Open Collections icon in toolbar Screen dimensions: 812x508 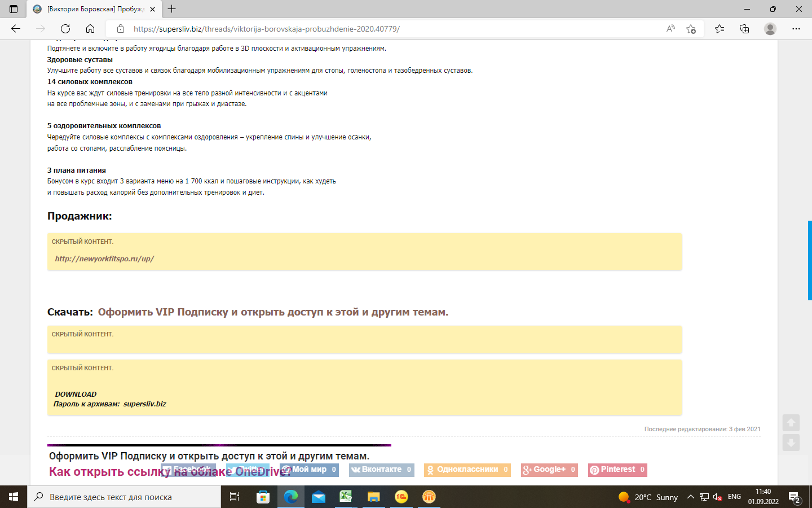744,29
